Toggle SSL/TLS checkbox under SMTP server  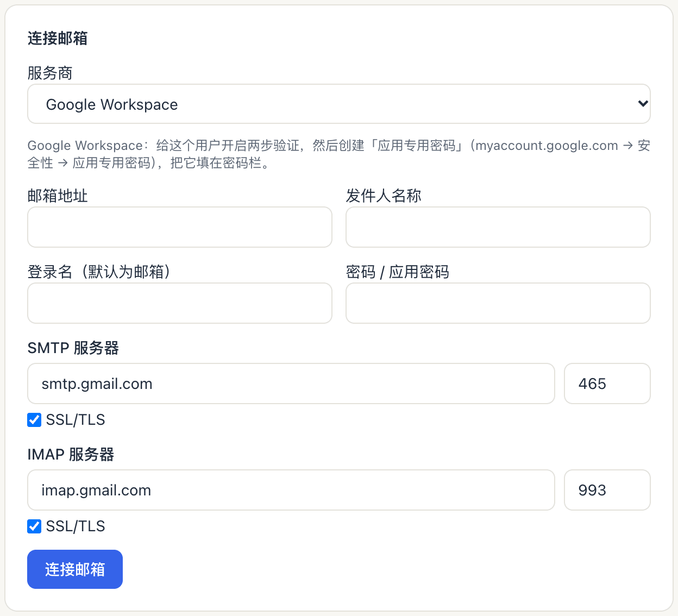coord(34,420)
